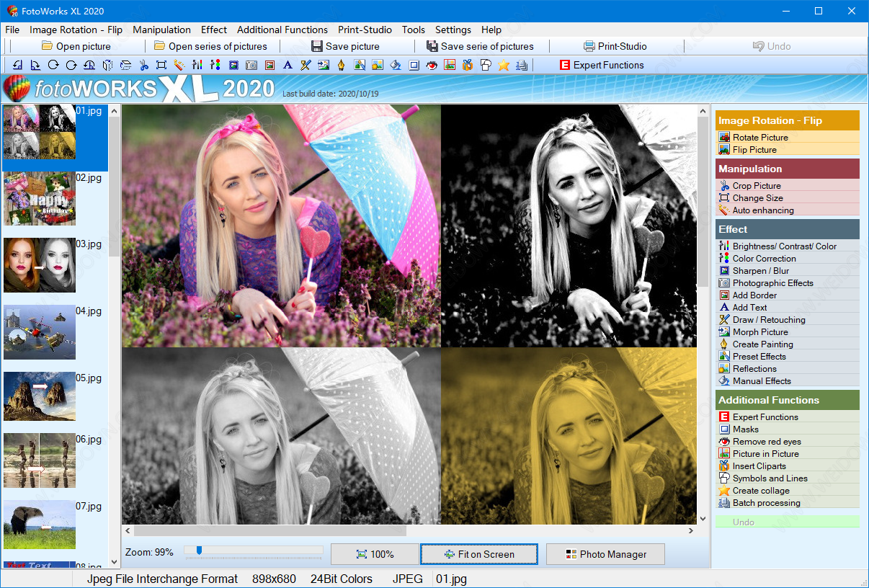Click the star Create collage toolbar icon
The height and width of the screenshot is (588, 869).
[503, 65]
